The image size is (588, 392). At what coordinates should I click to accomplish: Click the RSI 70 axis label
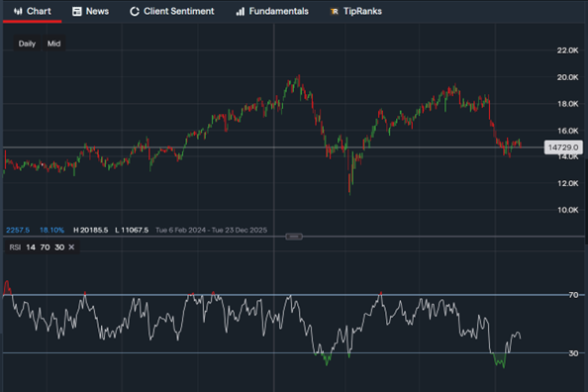click(573, 295)
